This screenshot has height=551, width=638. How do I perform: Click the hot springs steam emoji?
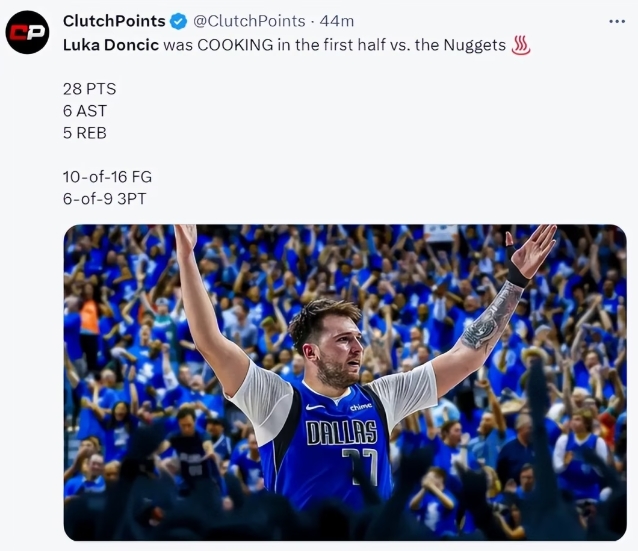[x=521, y=45]
